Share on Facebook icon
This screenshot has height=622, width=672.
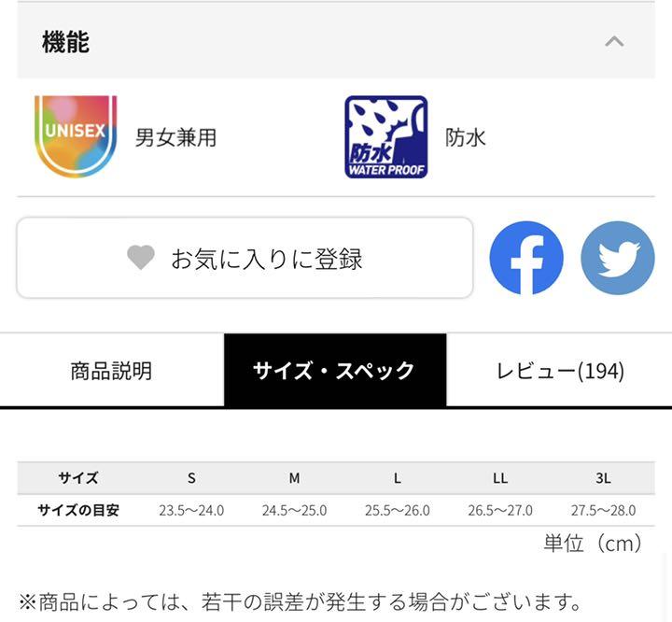pos(526,258)
